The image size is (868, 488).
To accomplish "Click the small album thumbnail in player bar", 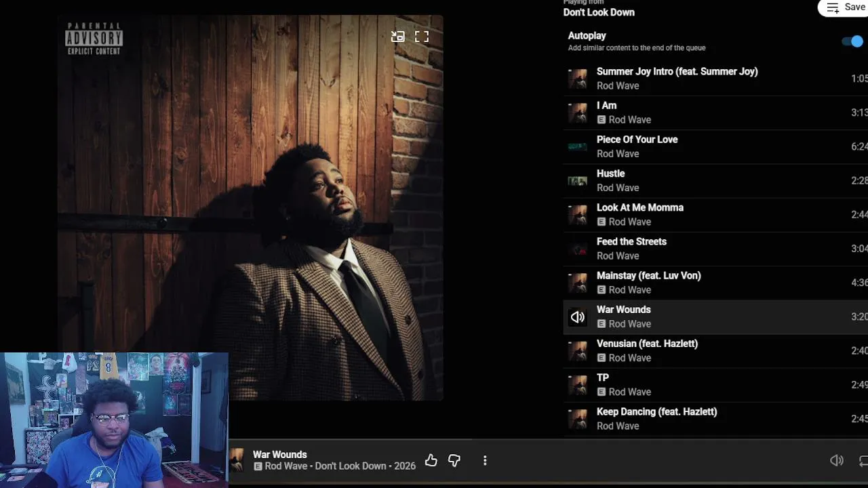I will 237,460.
